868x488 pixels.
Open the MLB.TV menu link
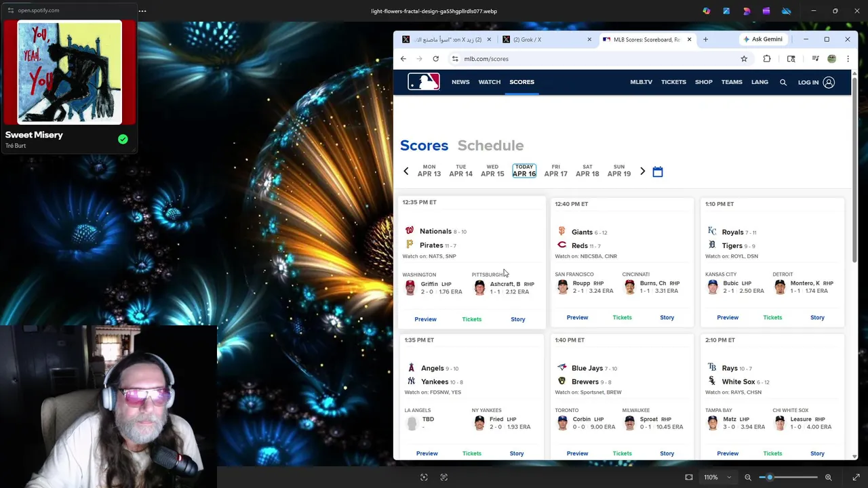(641, 82)
